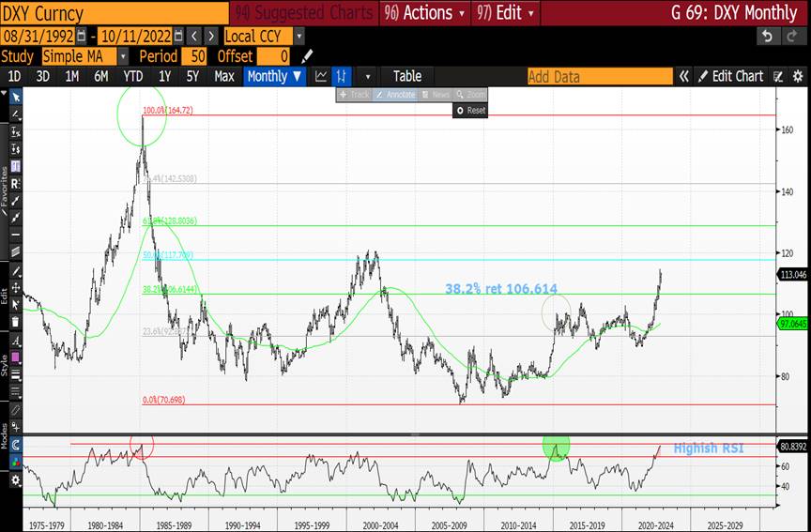Toggle the Track crosshair mode
This screenshot has width=811, height=532.
[x=354, y=95]
